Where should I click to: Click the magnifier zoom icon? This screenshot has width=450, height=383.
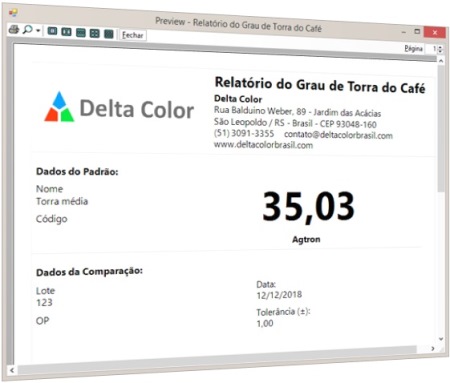[27, 30]
